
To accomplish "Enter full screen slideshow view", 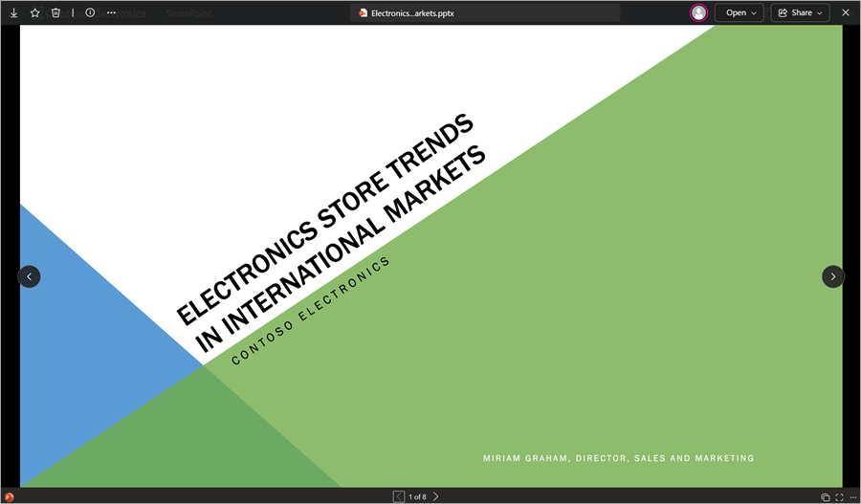I will (x=839, y=497).
